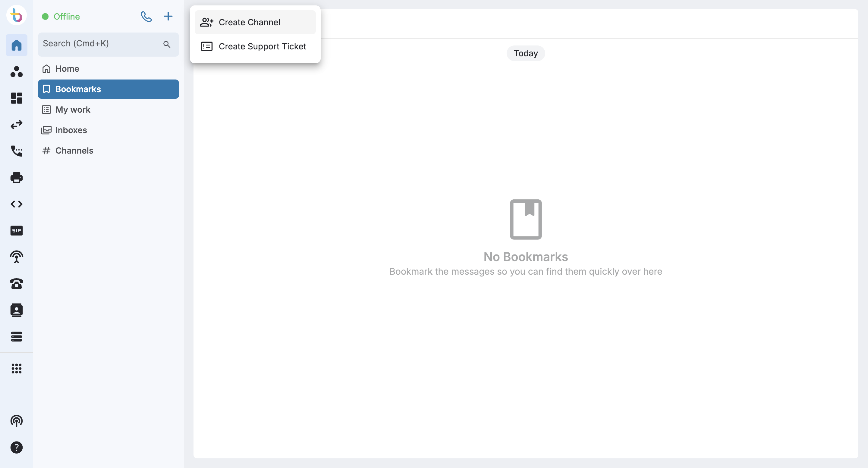Image resolution: width=868 pixels, height=468 pixels.
Task: Open the home icon in the left rail
Action: click(x=17, y=45)
